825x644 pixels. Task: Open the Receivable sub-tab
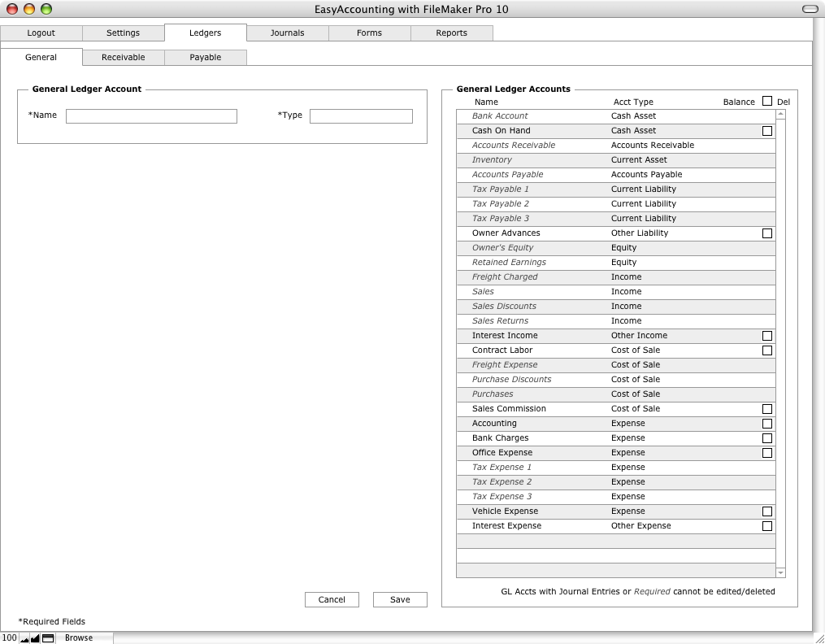click(123, 58)
